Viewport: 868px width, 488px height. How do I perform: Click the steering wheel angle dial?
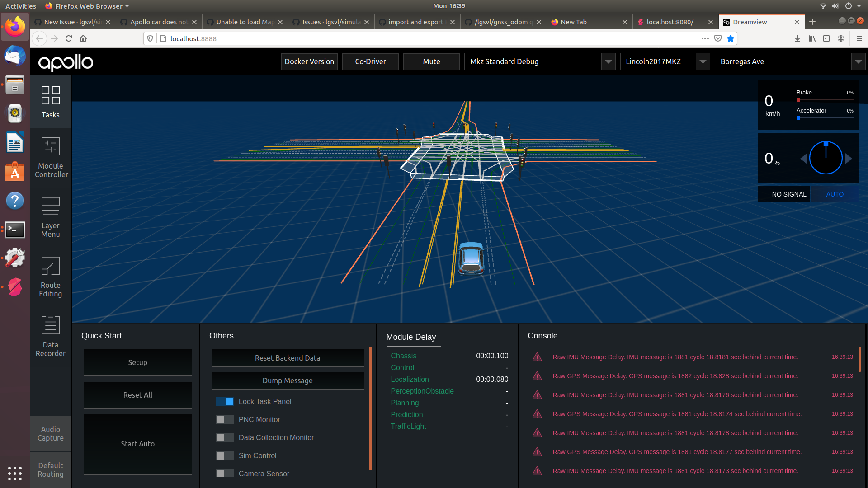(x=826, y=158)
